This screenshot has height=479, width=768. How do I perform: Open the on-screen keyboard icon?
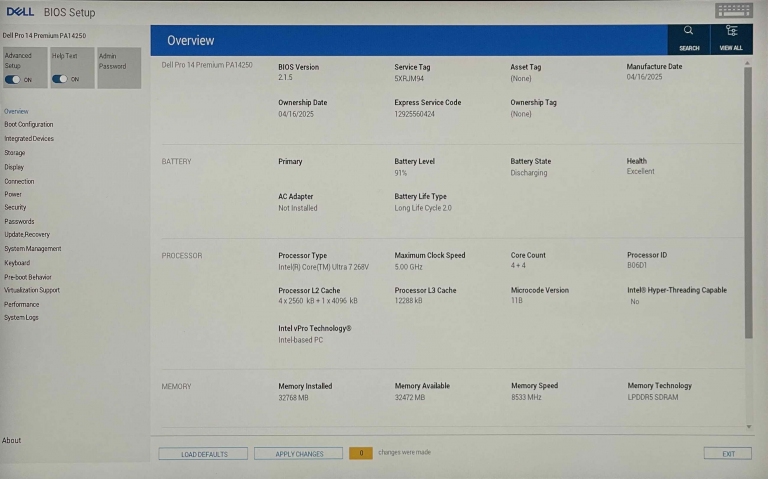tap(733, 10)
